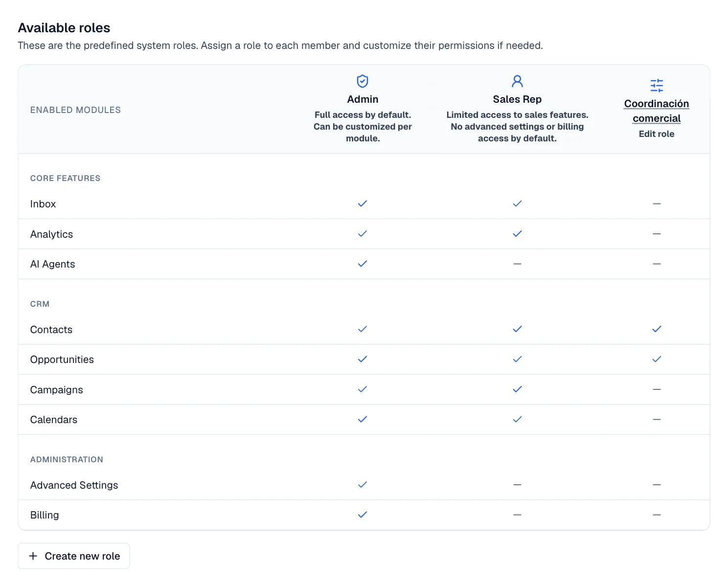Click Sales Rep checkmark for Opportunities
Image resolution: width=728 pixels, height=587 pixels.
tap(517, 359)
